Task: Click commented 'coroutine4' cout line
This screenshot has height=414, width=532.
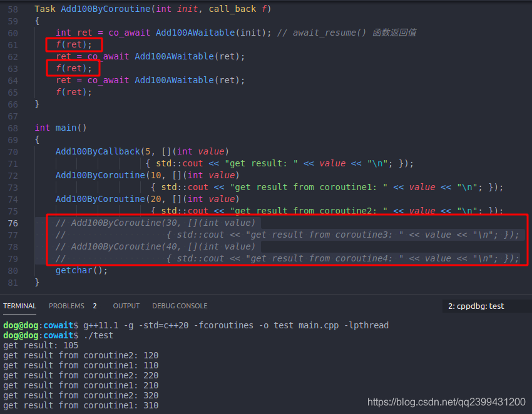Action: pos(287,258)
